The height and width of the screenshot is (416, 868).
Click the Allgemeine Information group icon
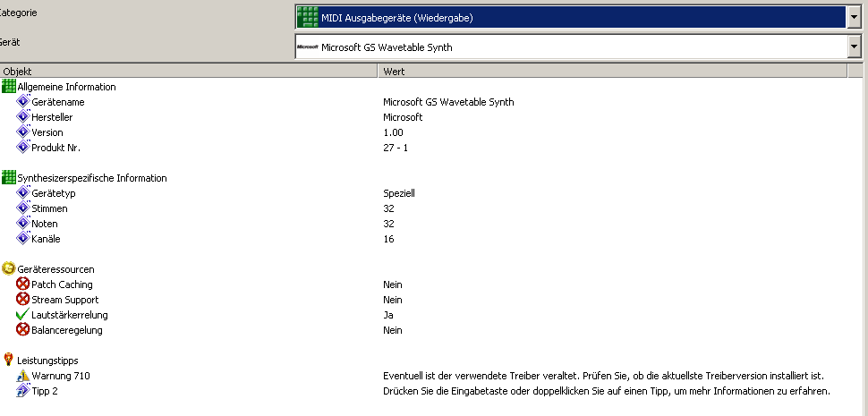tap(9, 87)
